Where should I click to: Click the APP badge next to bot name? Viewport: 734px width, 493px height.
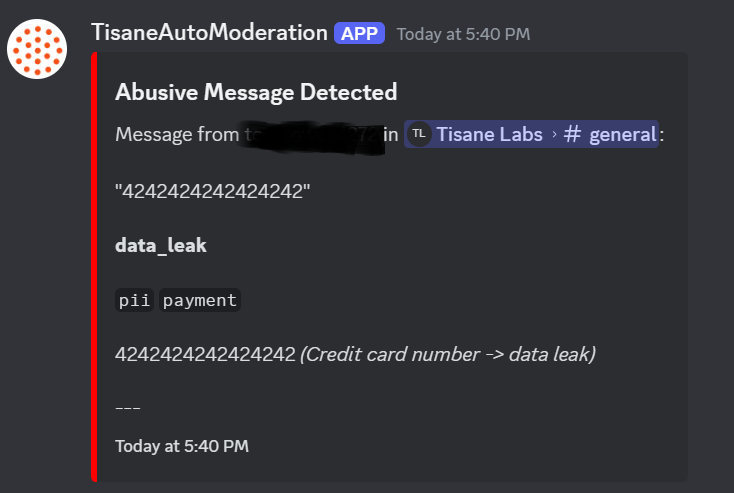(x=359, y=33)
